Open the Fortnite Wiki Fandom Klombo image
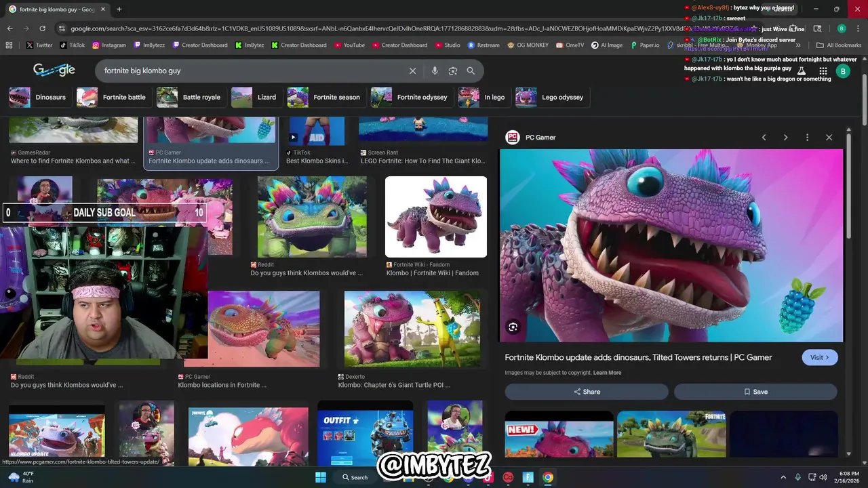The image size is (868, 488). [x=436, y=217]
